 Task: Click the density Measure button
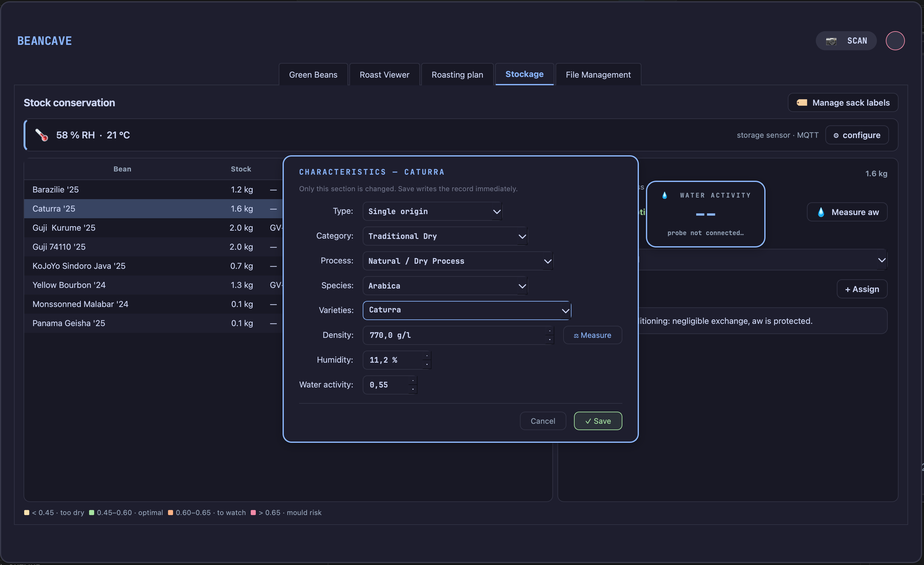(592, 335)
